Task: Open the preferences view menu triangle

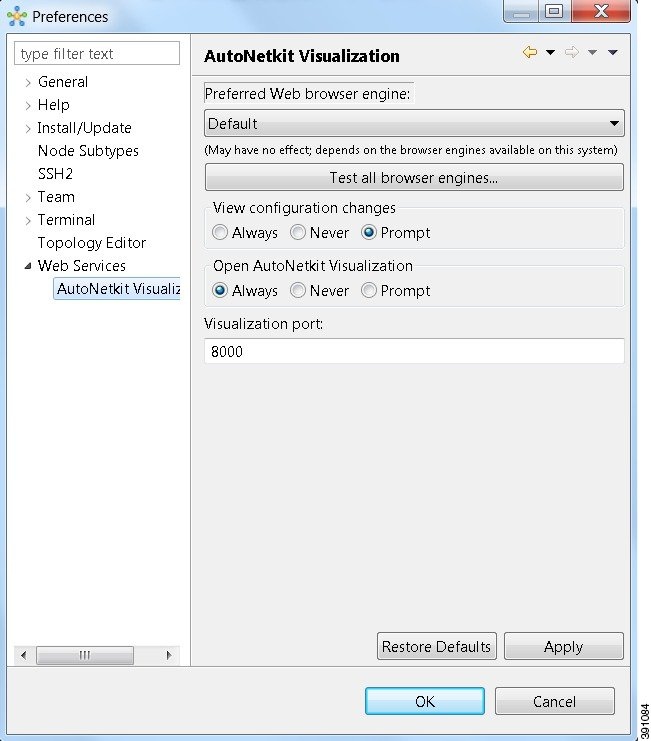Action: [613, 52]
